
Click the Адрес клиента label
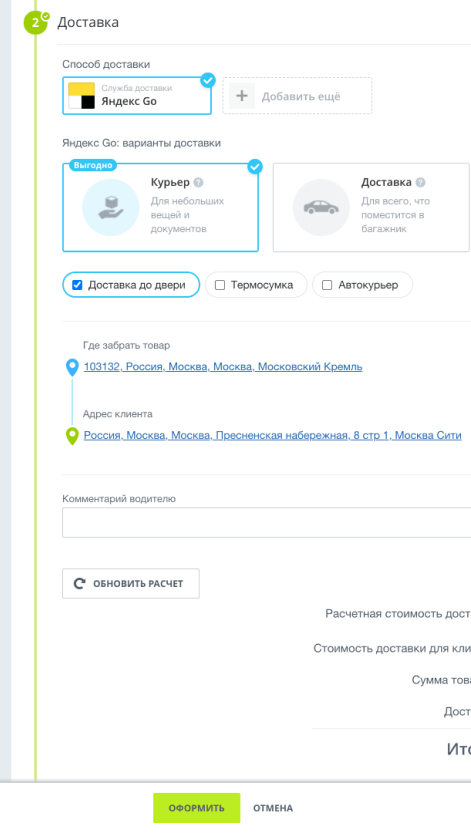point(117,414)
